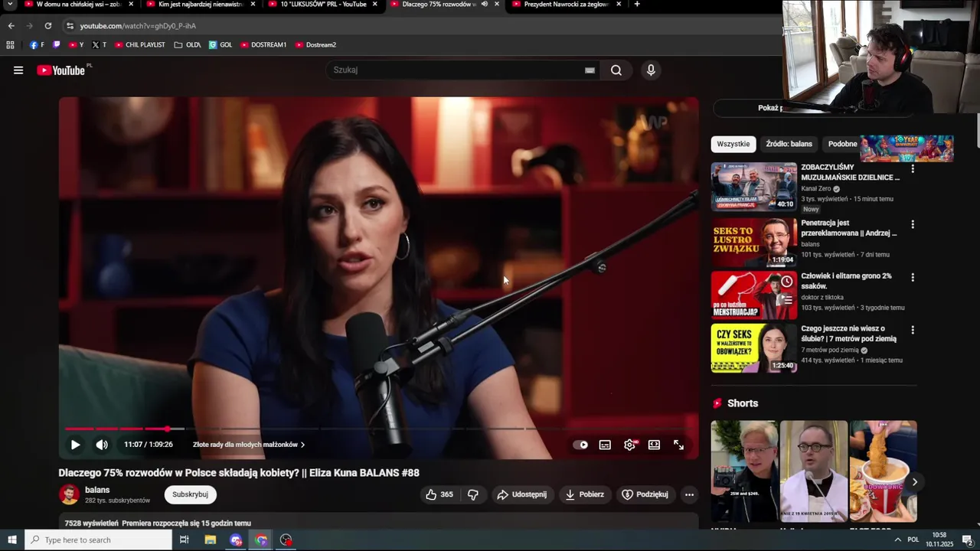Mute the audio on the Dlaczego 75% rozwodów tab
980x551 pixels.
click(x=485, y=4)
